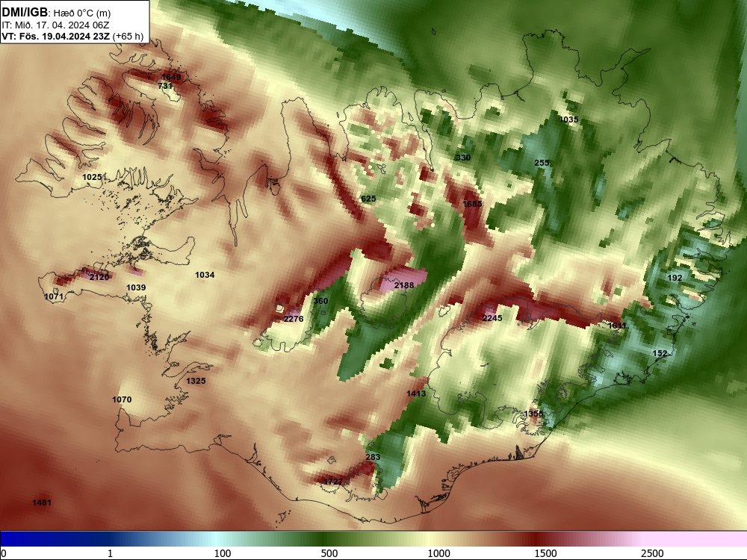Select the 152 value label
The image size is (747, 560).
pyautogui.click(x=660, y=353)
